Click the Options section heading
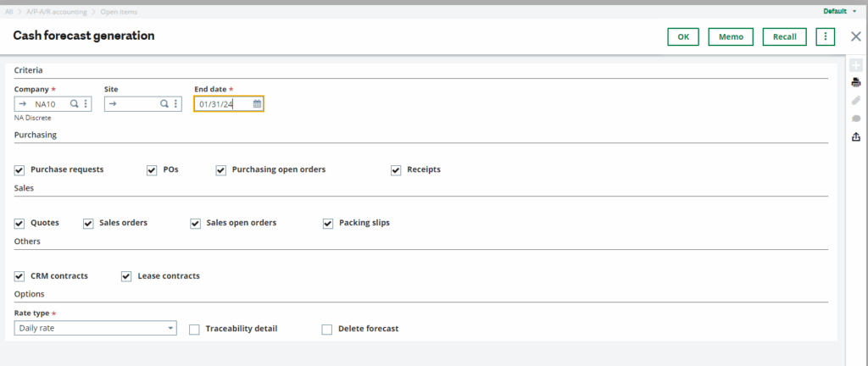 [x=30, y=294]
